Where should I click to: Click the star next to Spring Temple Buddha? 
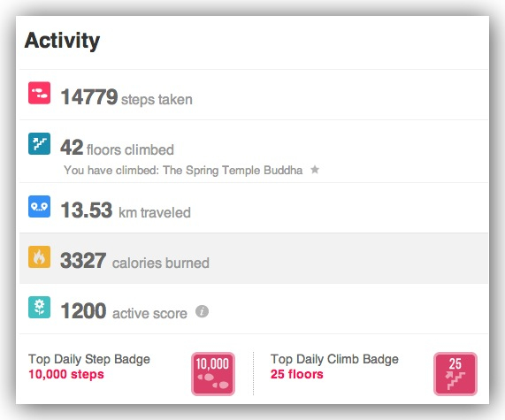315,170
